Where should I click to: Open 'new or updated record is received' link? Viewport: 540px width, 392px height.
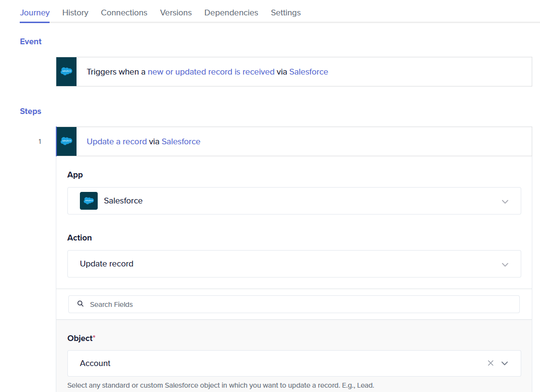(211, 72)
